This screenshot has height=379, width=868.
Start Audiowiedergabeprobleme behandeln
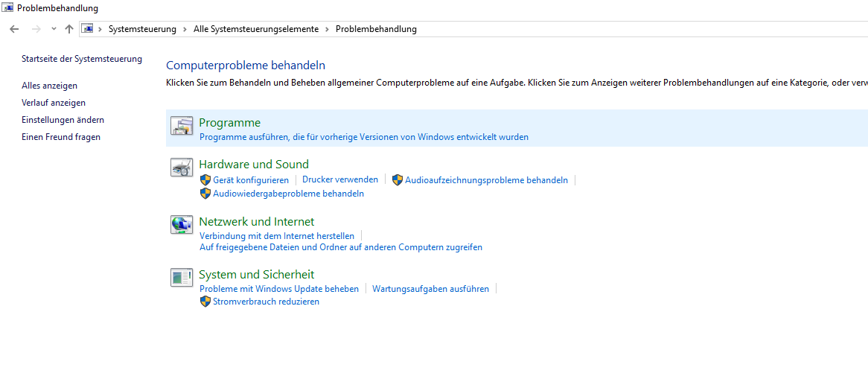coord(288,194)
